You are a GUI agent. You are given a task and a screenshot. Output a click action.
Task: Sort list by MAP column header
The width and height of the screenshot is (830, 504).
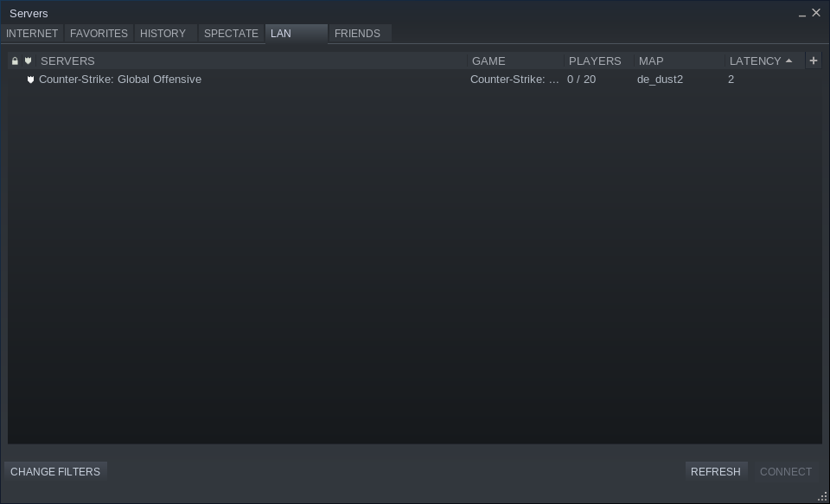(680, 61)
